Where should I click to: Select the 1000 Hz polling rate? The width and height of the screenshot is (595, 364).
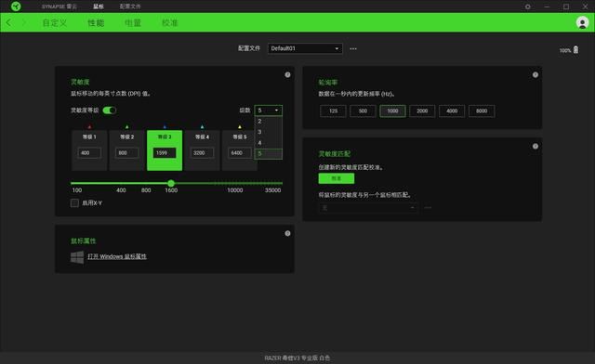(x=392, y=111)
